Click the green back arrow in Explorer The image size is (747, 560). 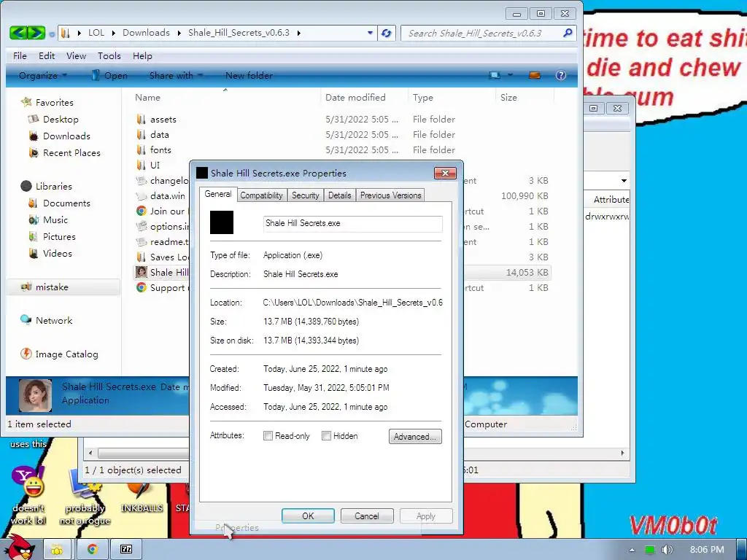point(18,32)
